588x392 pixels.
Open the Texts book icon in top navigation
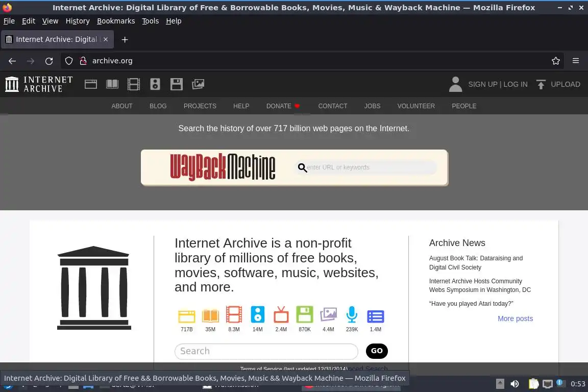pyautogui.click(x=112, y=84)
